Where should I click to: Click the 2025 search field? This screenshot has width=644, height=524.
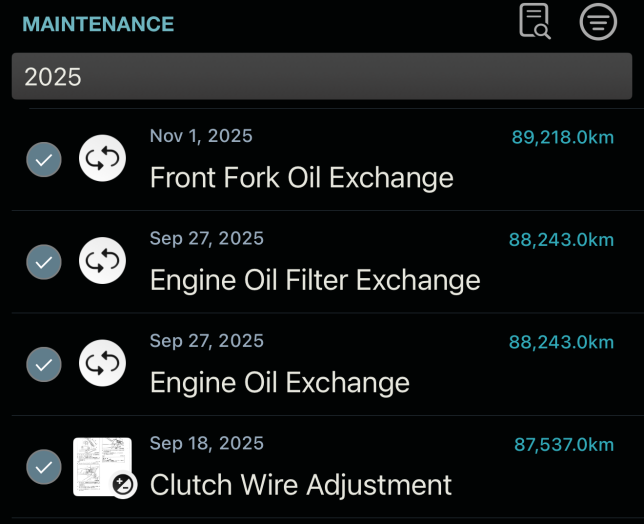pos(320,76)
